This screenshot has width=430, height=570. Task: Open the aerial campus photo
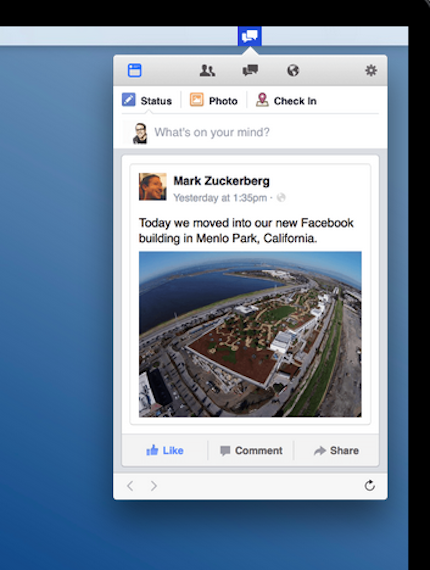coord(250,334)
